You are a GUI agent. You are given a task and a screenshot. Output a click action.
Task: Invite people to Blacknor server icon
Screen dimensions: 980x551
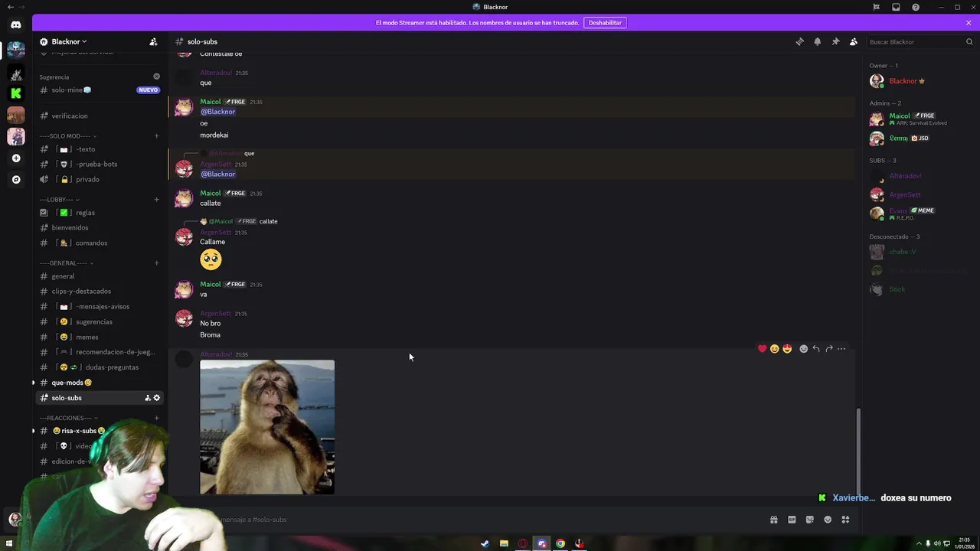tap(153, 41)
